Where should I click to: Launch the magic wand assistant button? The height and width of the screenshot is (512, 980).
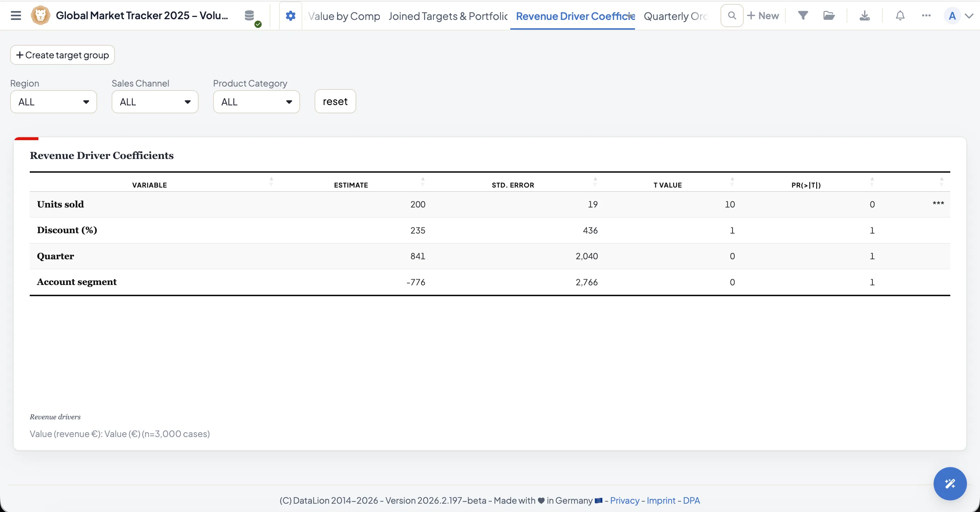pyautogui.click(x=950, y=483)
